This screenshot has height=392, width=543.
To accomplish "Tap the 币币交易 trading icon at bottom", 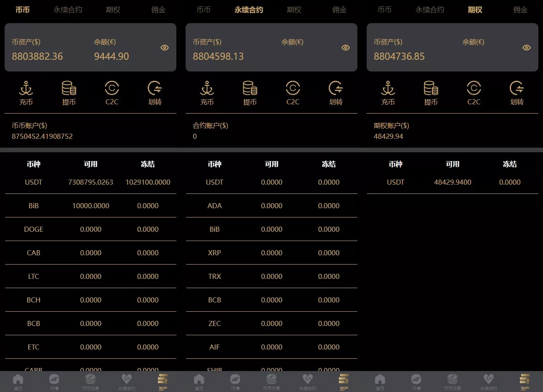I will point(90,381).
